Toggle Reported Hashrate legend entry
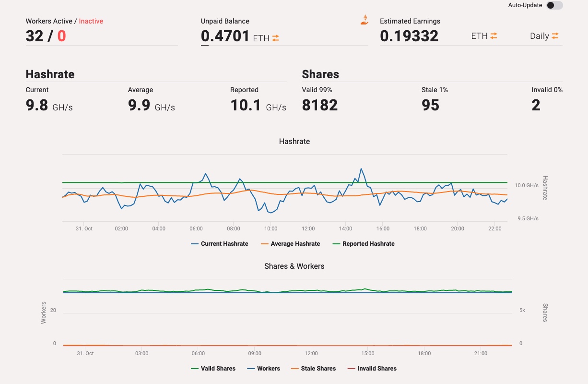 click(363, 244)
